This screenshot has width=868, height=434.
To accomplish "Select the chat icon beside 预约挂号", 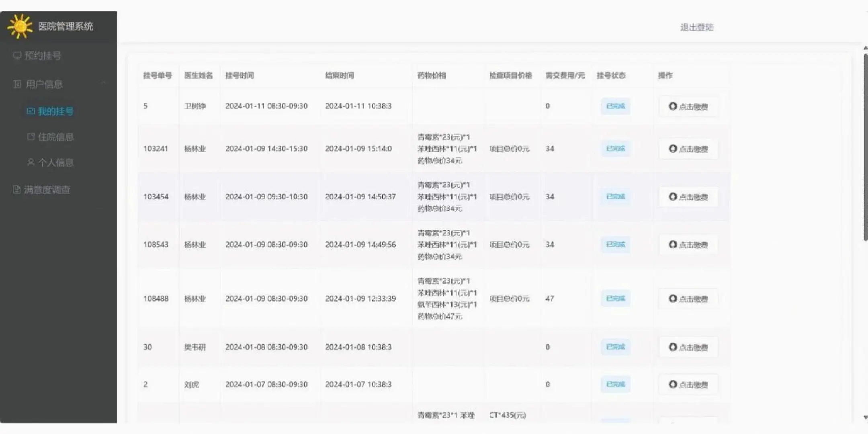I will (17, 56).
